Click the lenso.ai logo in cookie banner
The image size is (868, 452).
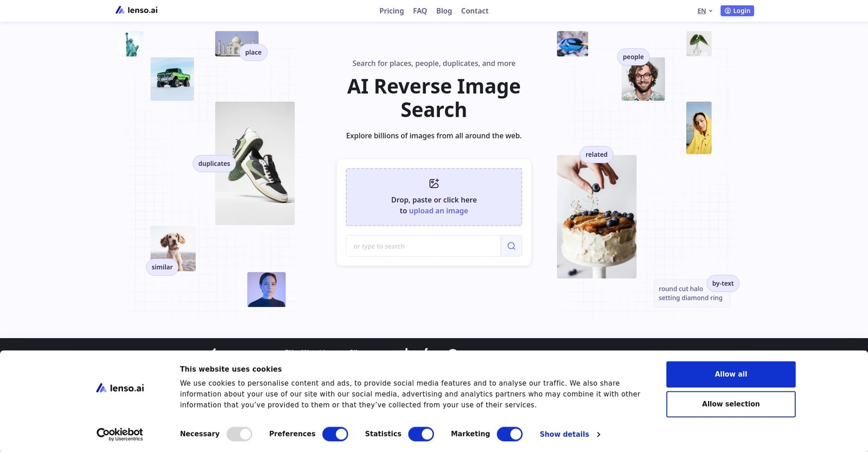click(x=120, y=388)
